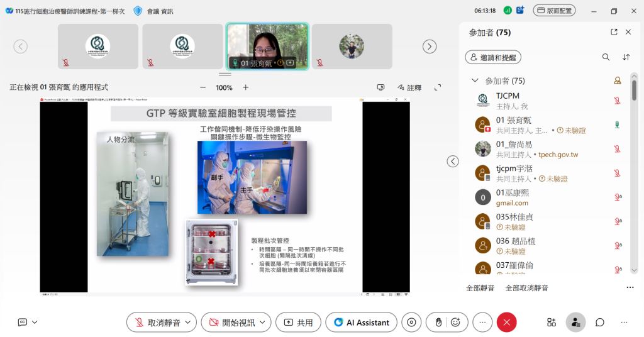
Task: Open more options under participant list
Action: click(x=630, y=288)
